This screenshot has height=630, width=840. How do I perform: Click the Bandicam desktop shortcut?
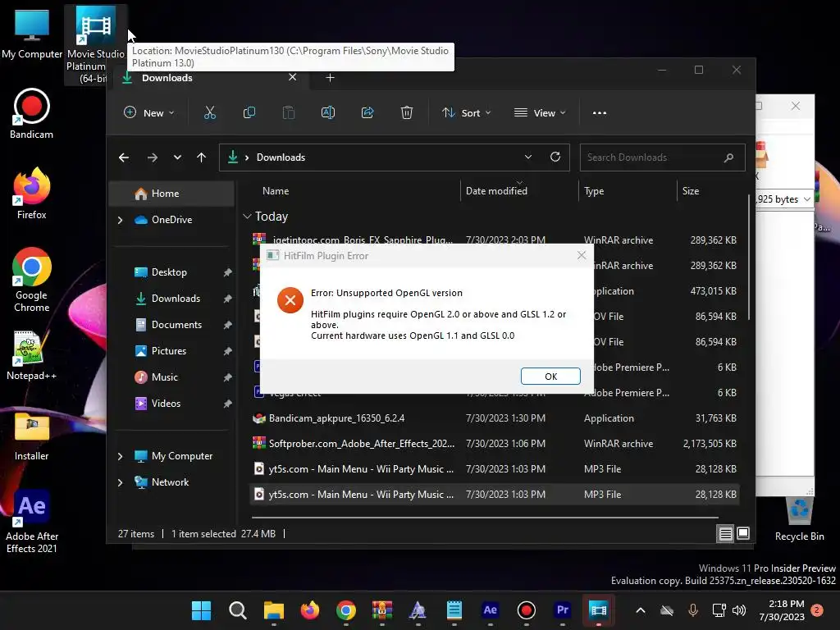(x=32, y=114)
